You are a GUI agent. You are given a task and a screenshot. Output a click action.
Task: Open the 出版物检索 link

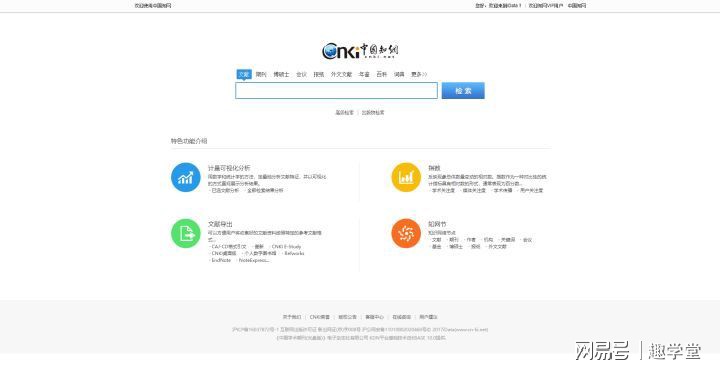coord(372,112)
